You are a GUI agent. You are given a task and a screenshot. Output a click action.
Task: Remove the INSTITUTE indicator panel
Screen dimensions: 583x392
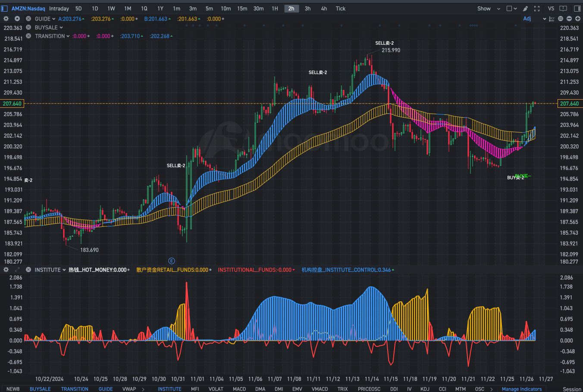tap(28, 270)
